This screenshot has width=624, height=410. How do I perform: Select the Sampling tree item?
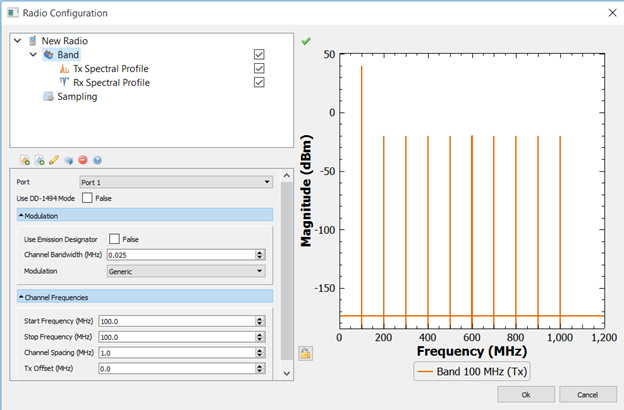point(77,96)
